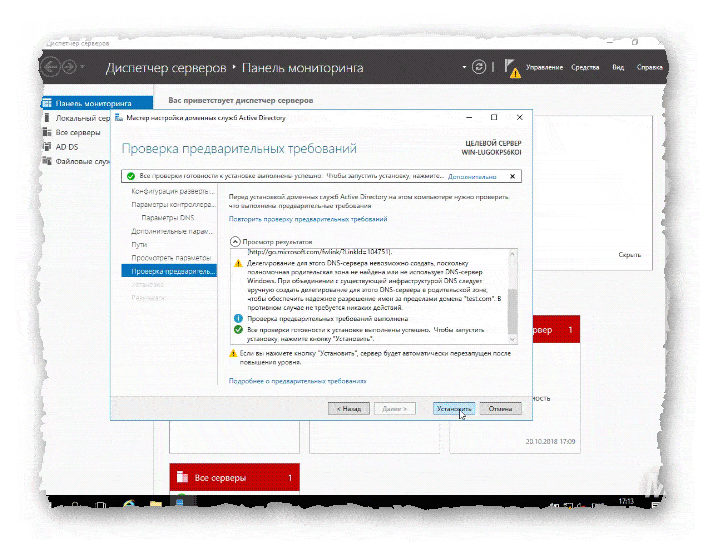The width and height of the screenshot is (704, 544).
Task: Open the navigation history dropdown arrow
Action: pos(82,67)
